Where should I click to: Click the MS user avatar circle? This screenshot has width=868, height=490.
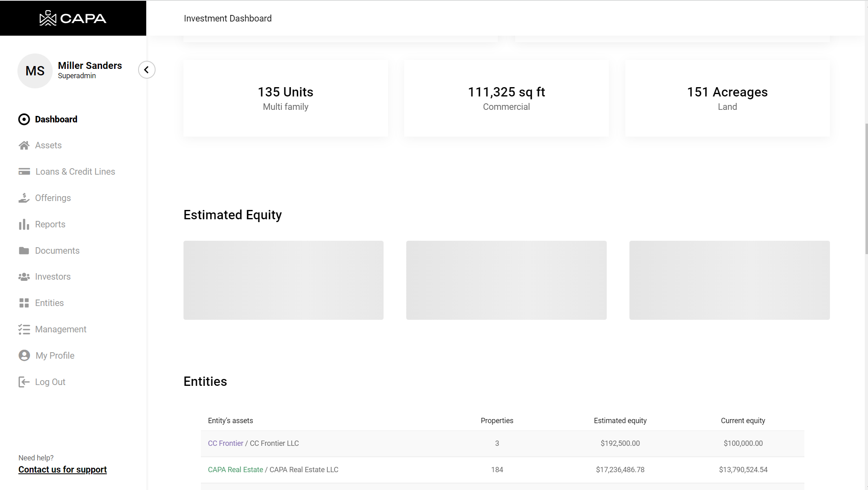coord(35,71)
